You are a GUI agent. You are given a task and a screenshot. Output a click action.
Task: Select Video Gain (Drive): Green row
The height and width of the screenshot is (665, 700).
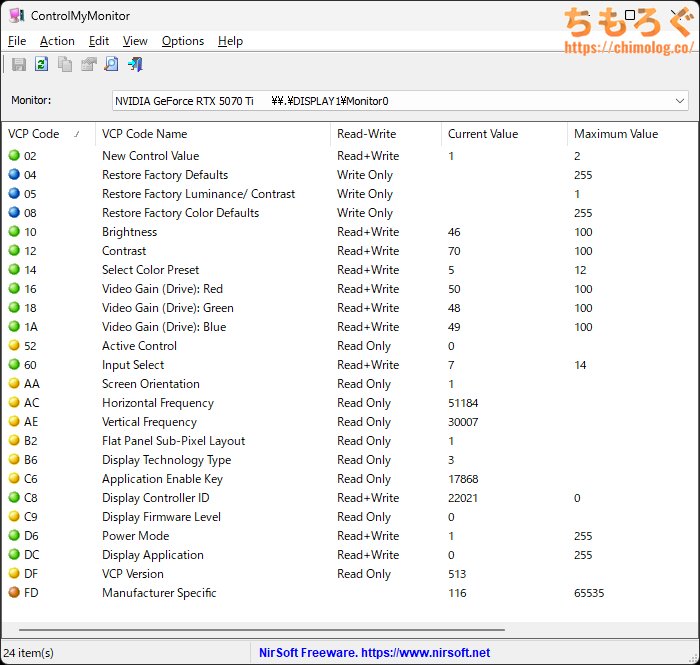click(350, 308)
